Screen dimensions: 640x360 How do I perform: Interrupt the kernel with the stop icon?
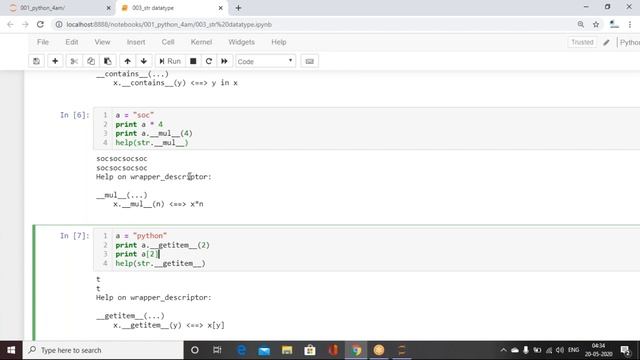(193, 61)
